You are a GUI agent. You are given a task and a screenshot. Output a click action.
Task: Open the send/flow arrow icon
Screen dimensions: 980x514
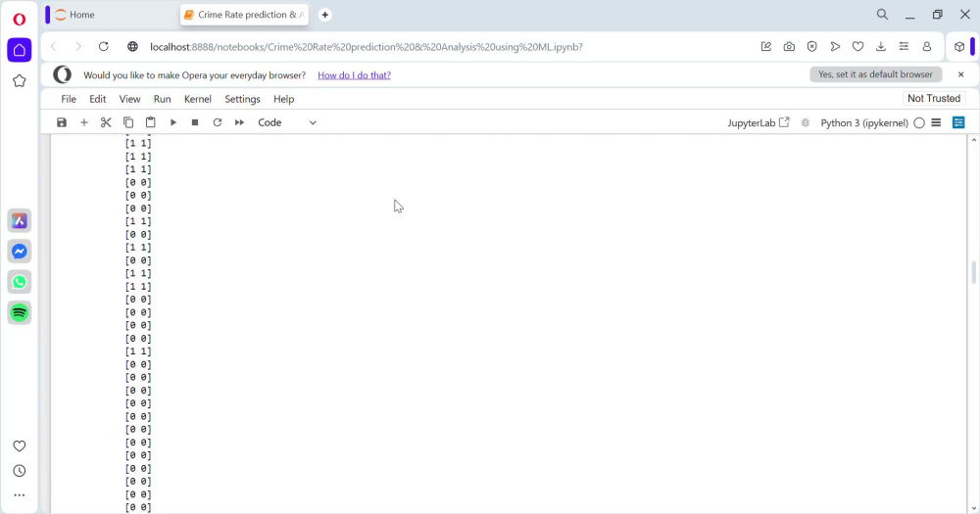point(835,46)
